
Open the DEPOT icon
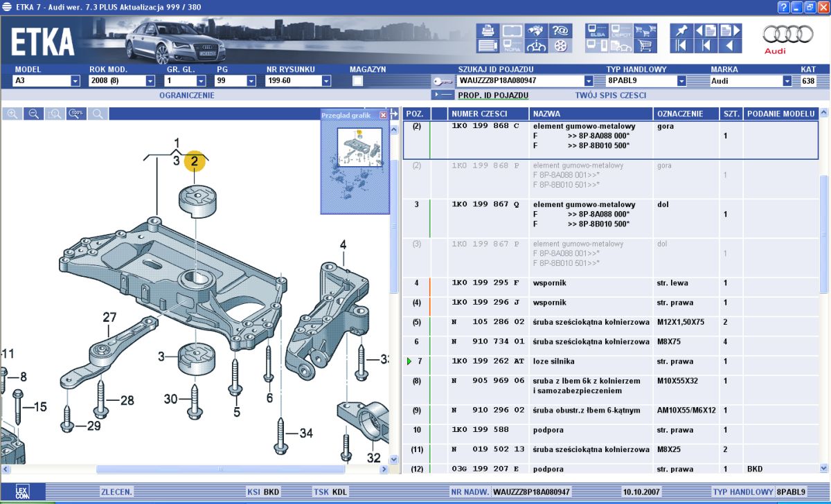(621, 30)
